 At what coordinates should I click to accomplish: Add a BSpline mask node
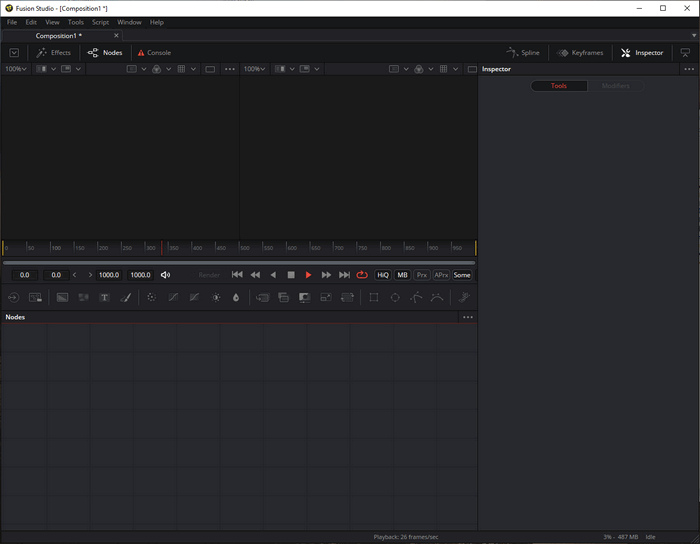(x=437, y=297)
